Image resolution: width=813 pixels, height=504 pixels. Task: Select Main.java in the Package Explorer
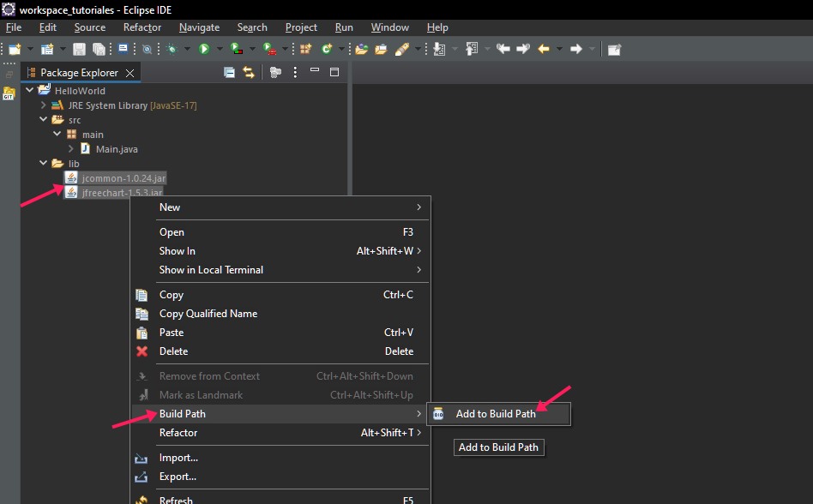(117, 149)
